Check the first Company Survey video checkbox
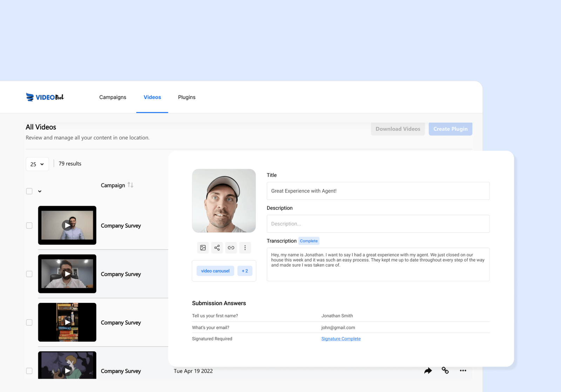Screen dimensions: 561x392 [29, 225]
